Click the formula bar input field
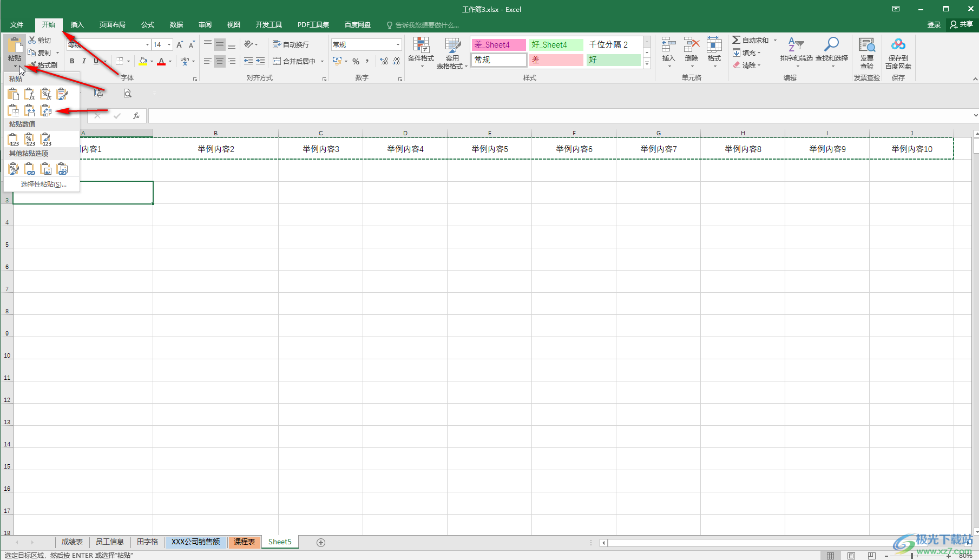This screenshot has height=560, width=979. [x=560, y=115]
